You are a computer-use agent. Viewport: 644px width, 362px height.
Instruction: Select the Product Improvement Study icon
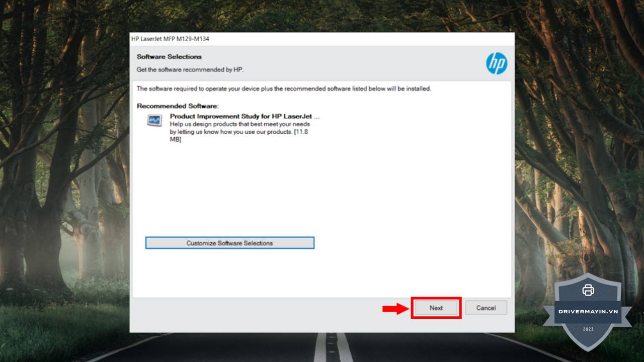[154, 121]
